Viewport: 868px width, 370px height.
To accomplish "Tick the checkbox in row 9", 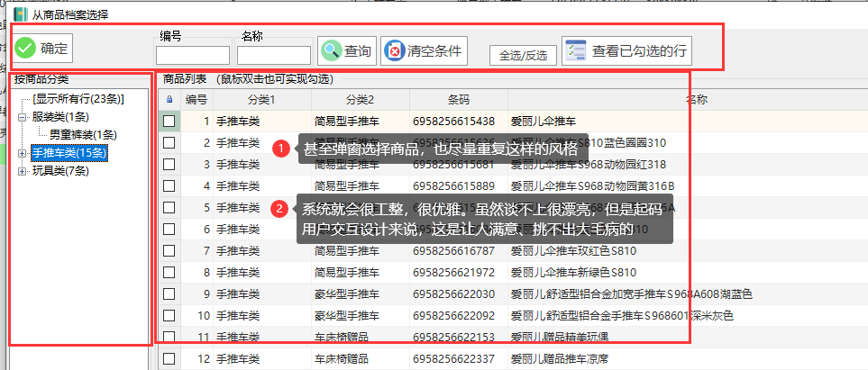I will coord(169,293).
